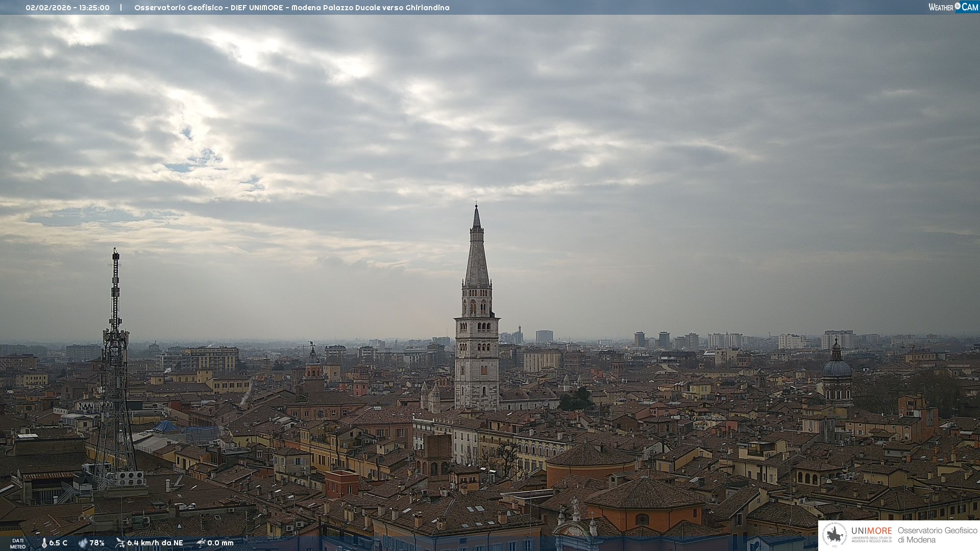Click the WeatherCAM logo
The image size is (980, 551).
coord(953,7)
